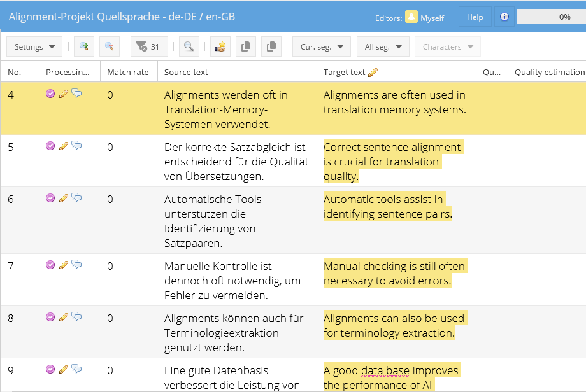Open the Settings dropdown menu
586x392 pixels.
[x=34, y=47]
